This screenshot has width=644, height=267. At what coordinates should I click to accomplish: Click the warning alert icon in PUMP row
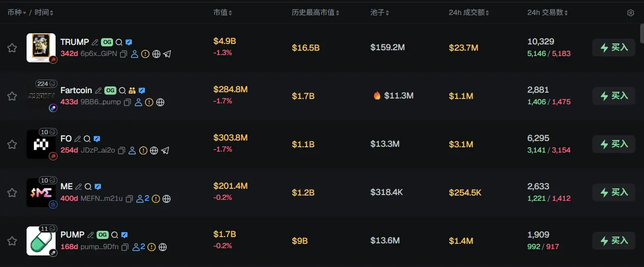point(152,247)
